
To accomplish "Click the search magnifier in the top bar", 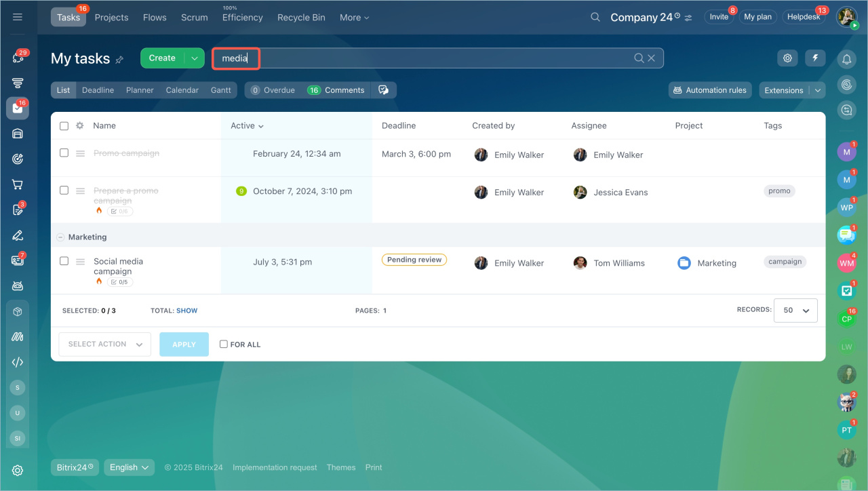I will point(595,17).
